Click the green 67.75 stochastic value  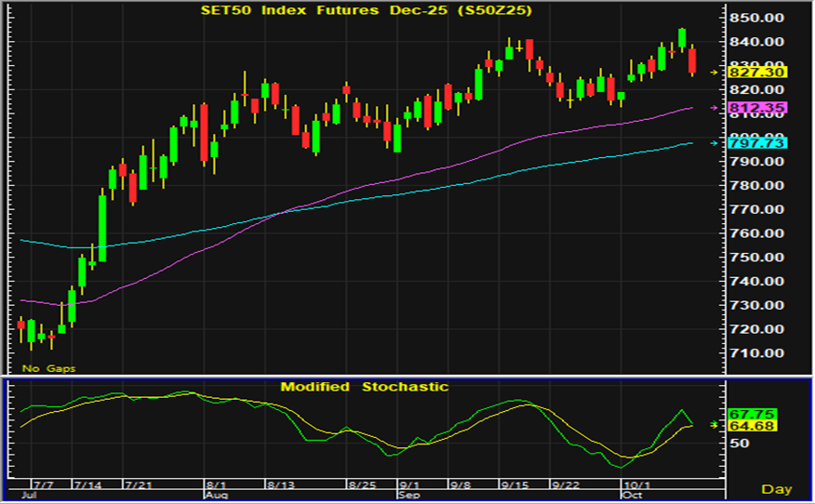(x=746, y=414)
